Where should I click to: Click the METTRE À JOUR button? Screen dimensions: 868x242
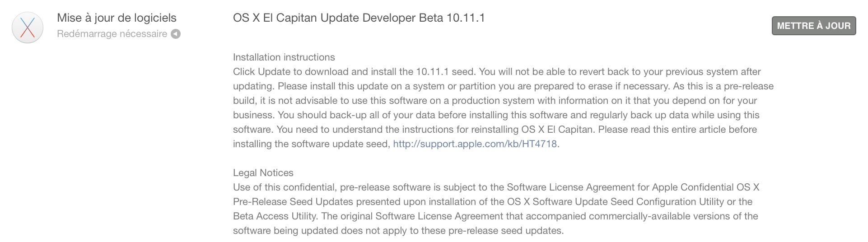pyautogui.click(x=814, y=26)
